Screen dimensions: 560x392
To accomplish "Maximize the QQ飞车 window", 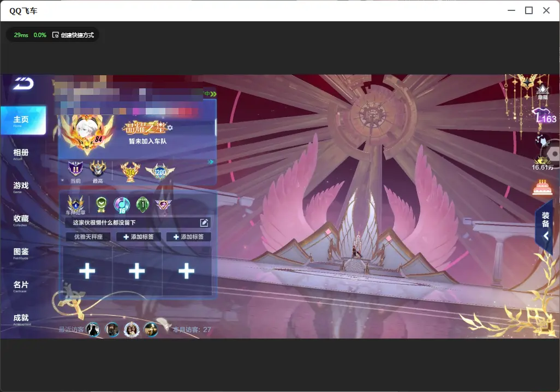I will click(x=529, y=11).
